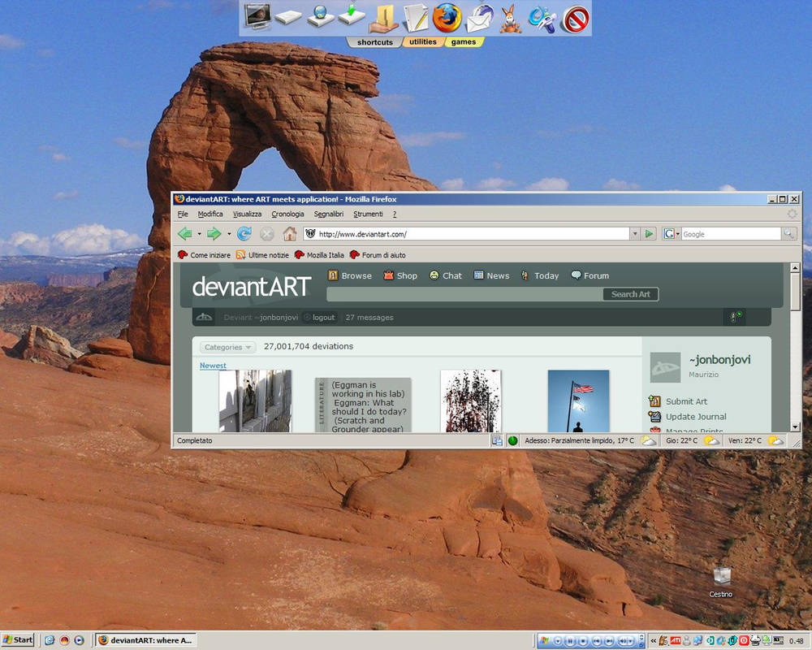The width and height of the screenshot is (812, 650).
Task: Click the Newest link
Action: pyautogui.click(x=213, y=365)
